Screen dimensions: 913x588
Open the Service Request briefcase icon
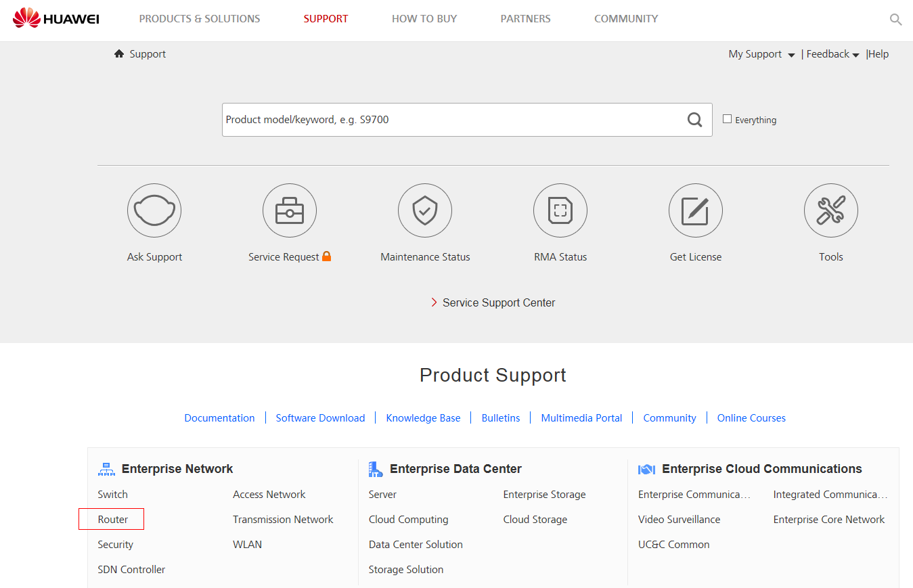pyautogui.click(x=290, y=210)
